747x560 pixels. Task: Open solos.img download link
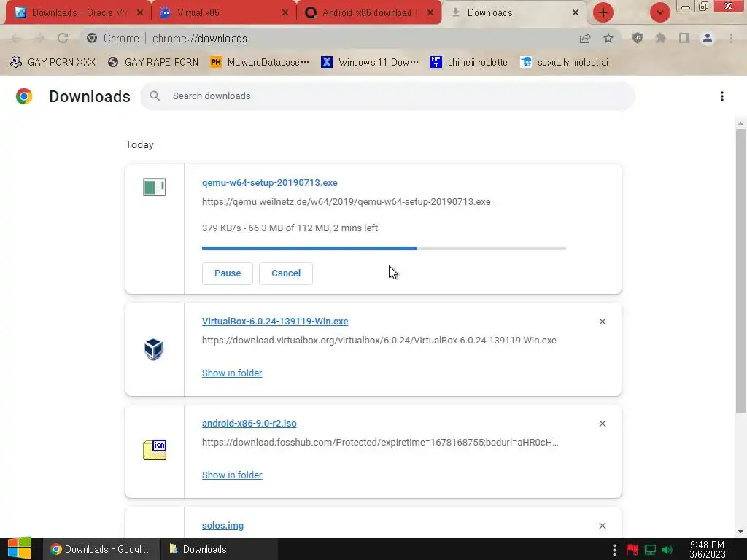[222, 526]
